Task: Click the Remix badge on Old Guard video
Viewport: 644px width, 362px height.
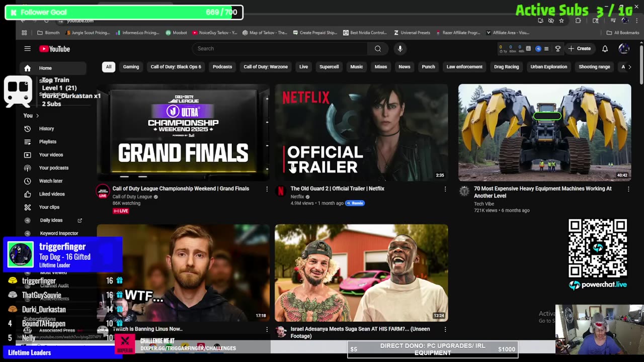Action: [355, 203]
